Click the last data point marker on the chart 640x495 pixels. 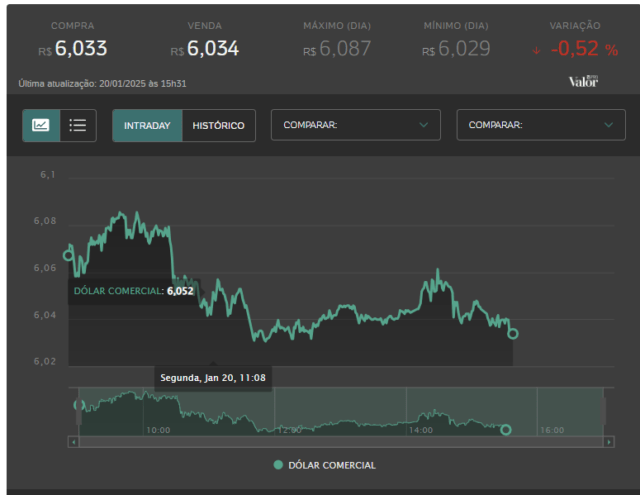tap(513, 334)
